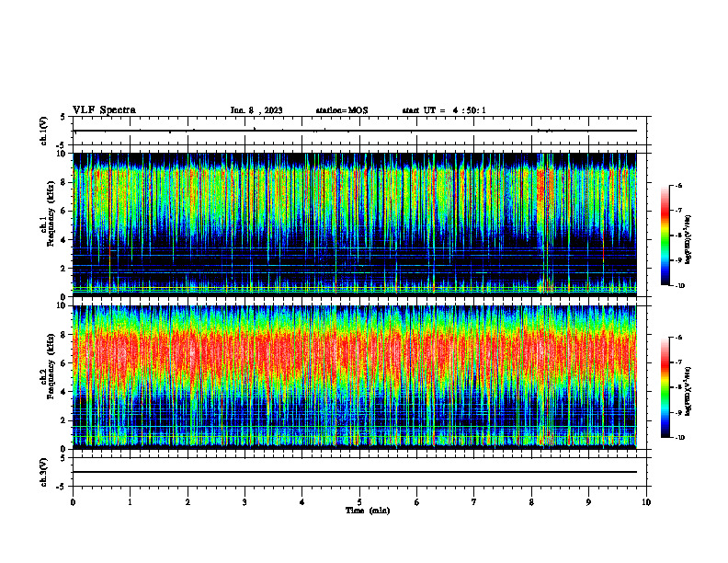
Task: Click the time axis tick label "4"
Action: click(302, 502)
